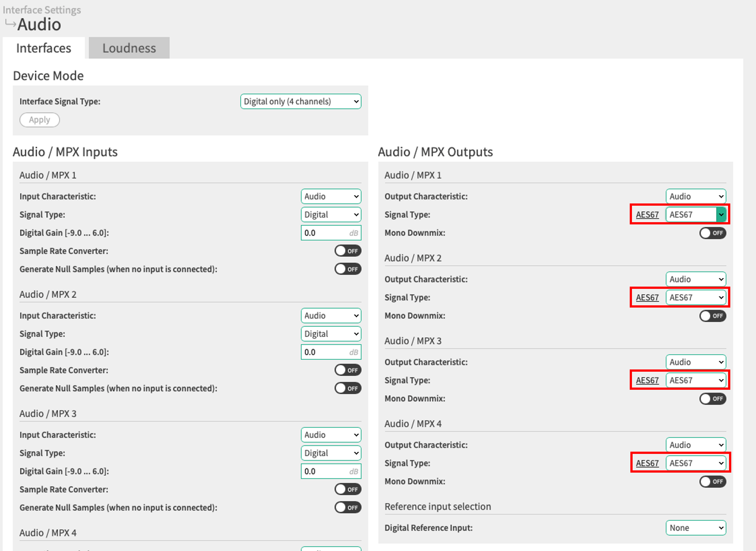Image resolution: width=756 pixels, height=551 pixels.
Task: Open the Digital Reference Input dropdown
Action: click(x=696, y=528)
